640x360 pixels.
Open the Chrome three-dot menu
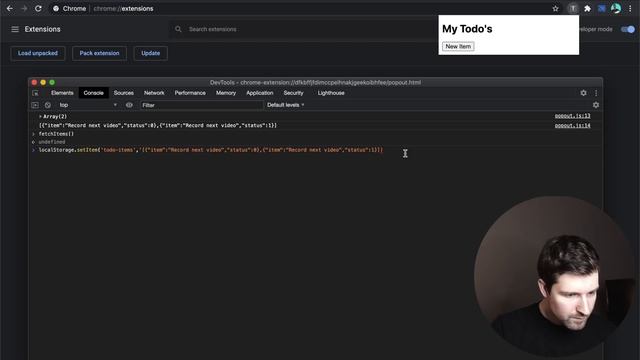630,9
